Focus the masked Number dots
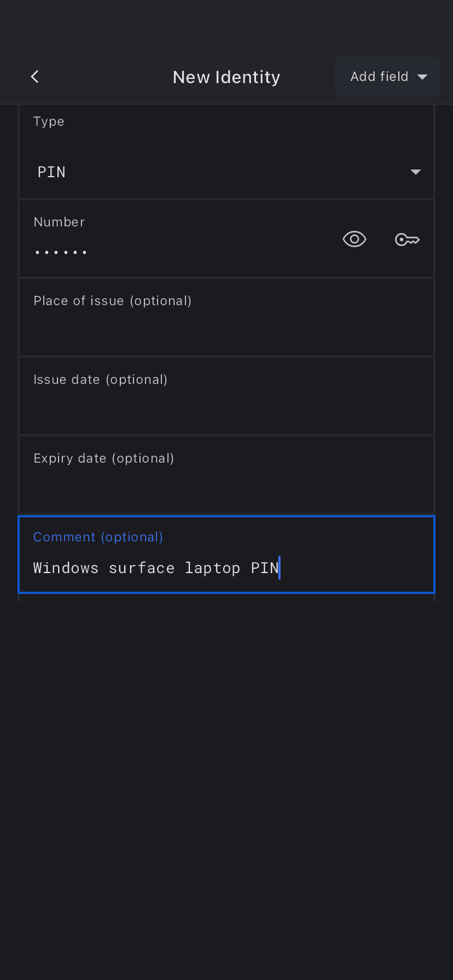This screenshot has width=453, height=980. click(61, 253)
